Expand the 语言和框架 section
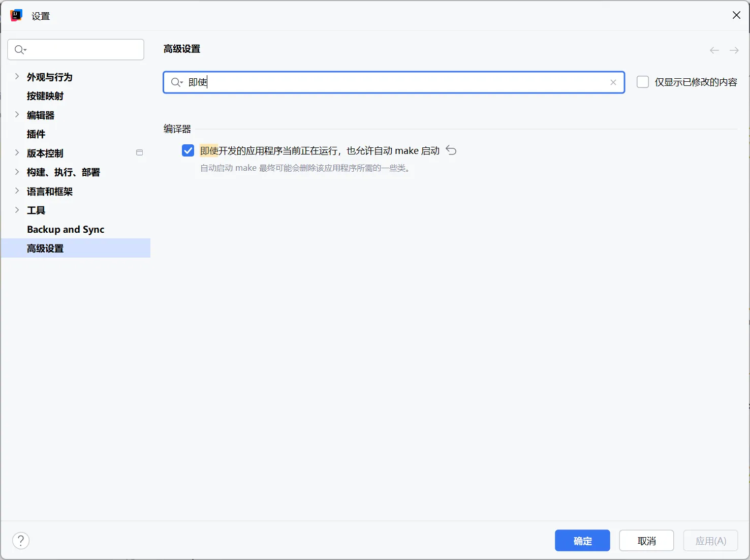Screen dimensions: 750x560 [x=17, y=191]
